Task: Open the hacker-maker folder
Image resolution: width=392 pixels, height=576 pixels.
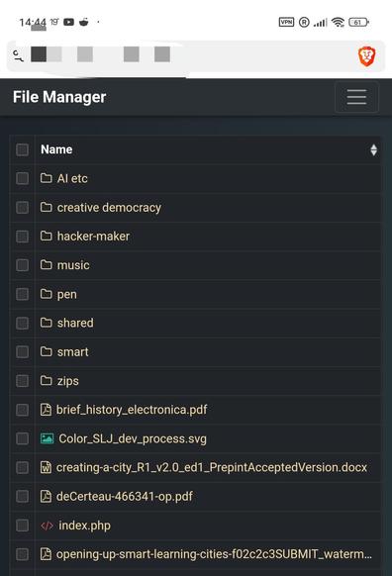Action: click(x=93, y=237)
